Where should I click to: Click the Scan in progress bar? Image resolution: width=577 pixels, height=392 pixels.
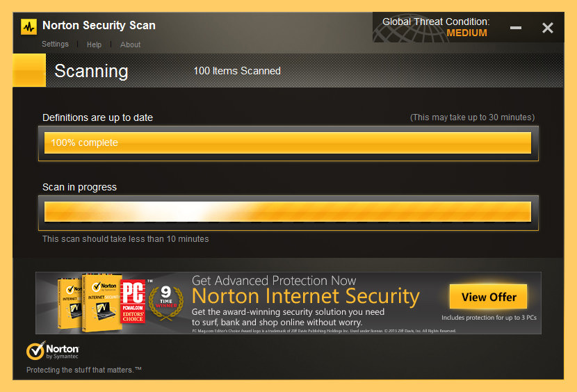pyautogui.click(x=288, y=212)
